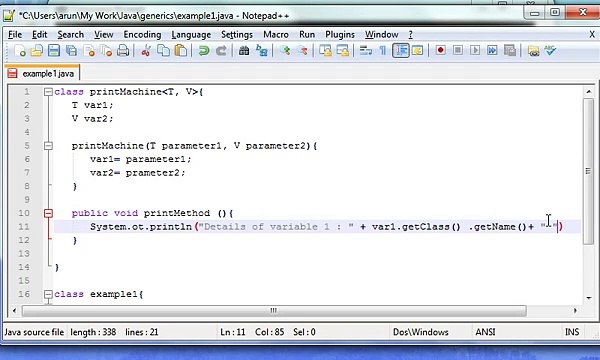The image size is (600, 360).
Task: Paste from clipboard using Paste icon
Action: click(181, 50)
